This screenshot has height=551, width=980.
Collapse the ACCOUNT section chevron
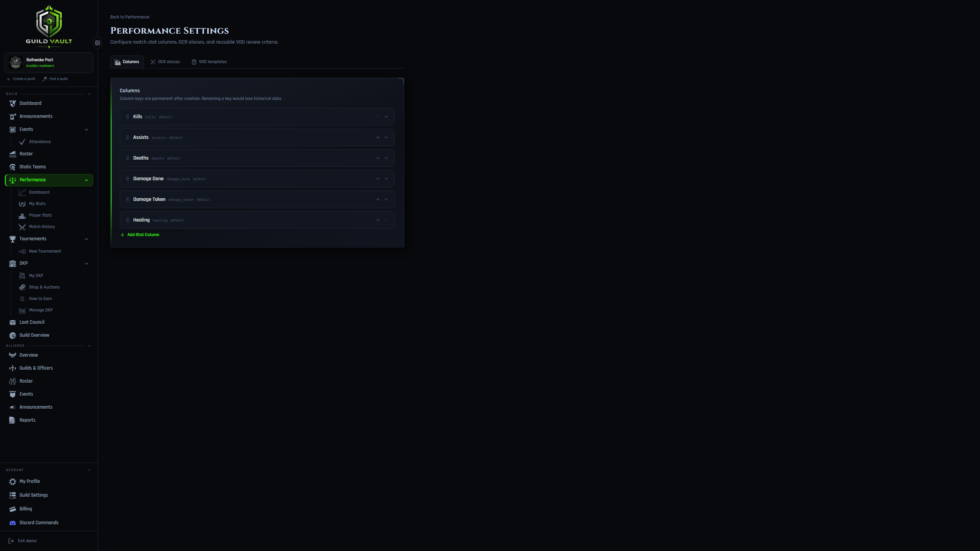(x=89, y=470)
